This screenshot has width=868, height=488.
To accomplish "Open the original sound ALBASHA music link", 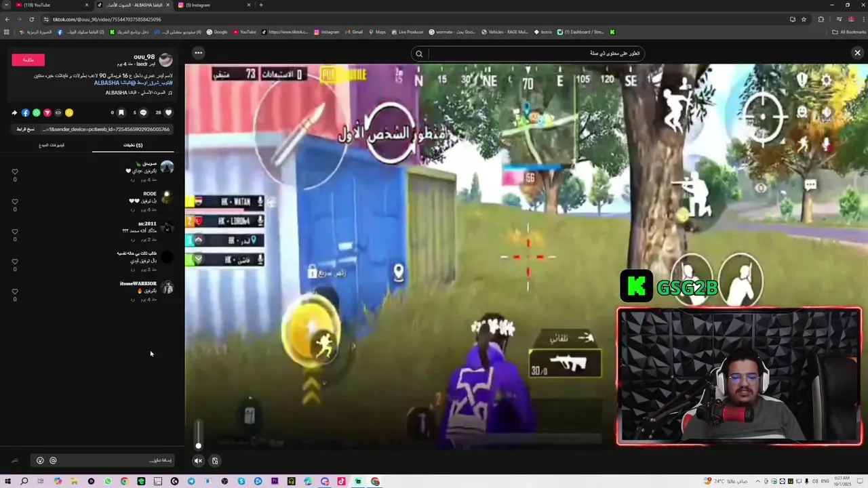I will pyautogui.click(x=138, y=93).
